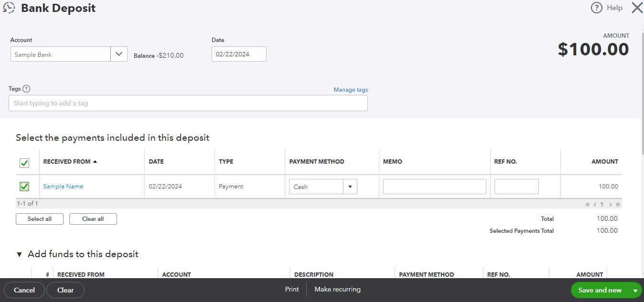Open the Sample Bank account dropdown
644x302 pixels.
pyautogui.click(x=118, y=54)
